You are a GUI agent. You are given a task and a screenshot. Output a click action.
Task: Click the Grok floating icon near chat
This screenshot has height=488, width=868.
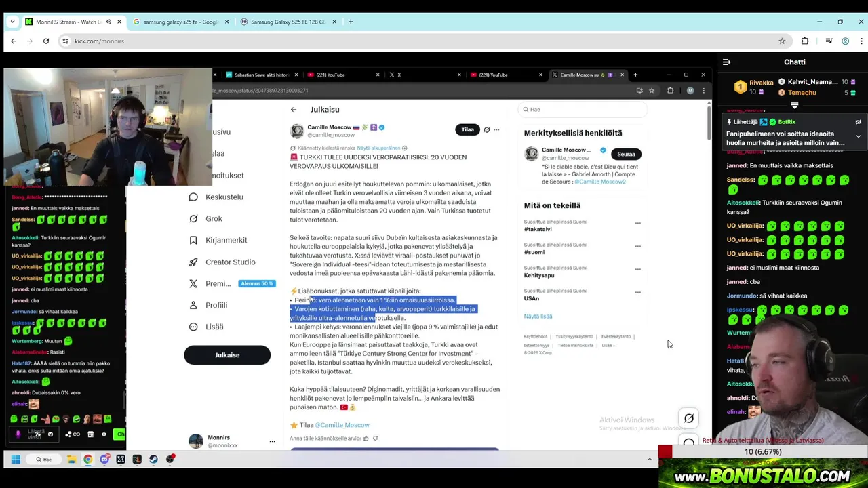(688, 419)
